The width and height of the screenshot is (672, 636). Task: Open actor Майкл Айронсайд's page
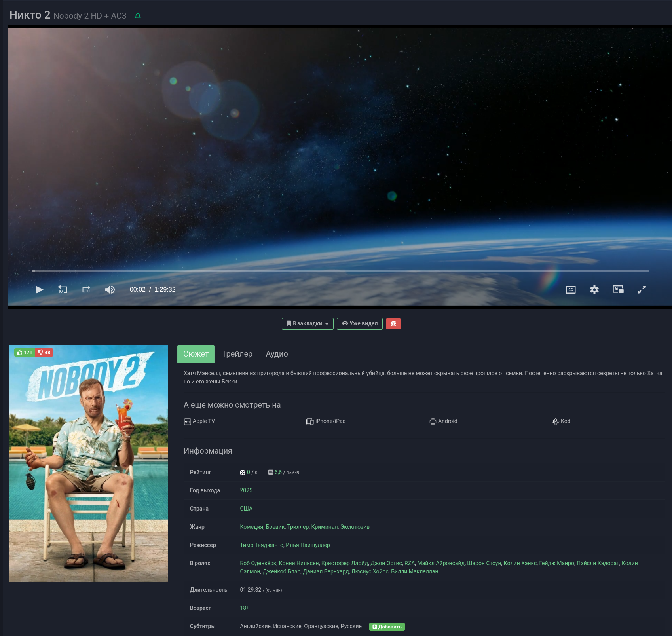(441, 563)
